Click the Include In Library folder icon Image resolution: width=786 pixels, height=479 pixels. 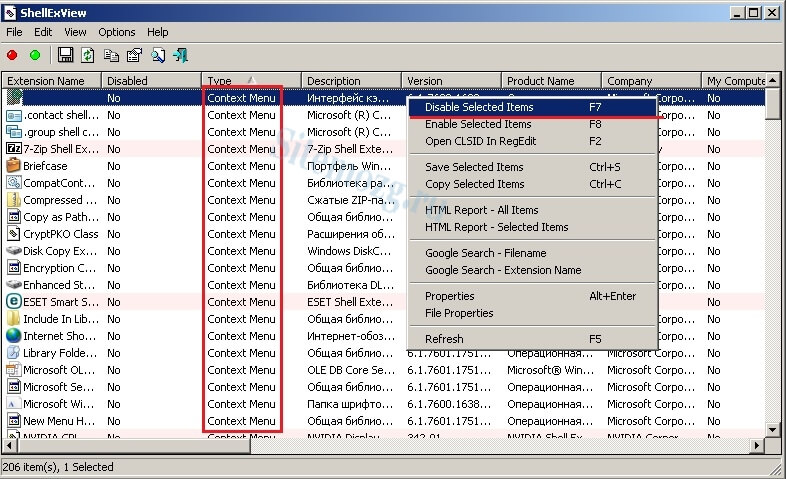[14, 319]
